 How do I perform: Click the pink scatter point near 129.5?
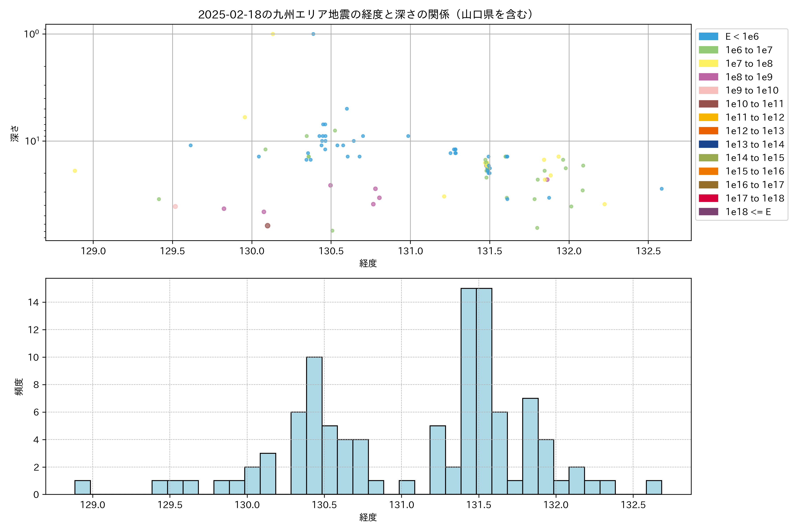tap(175, 206)
